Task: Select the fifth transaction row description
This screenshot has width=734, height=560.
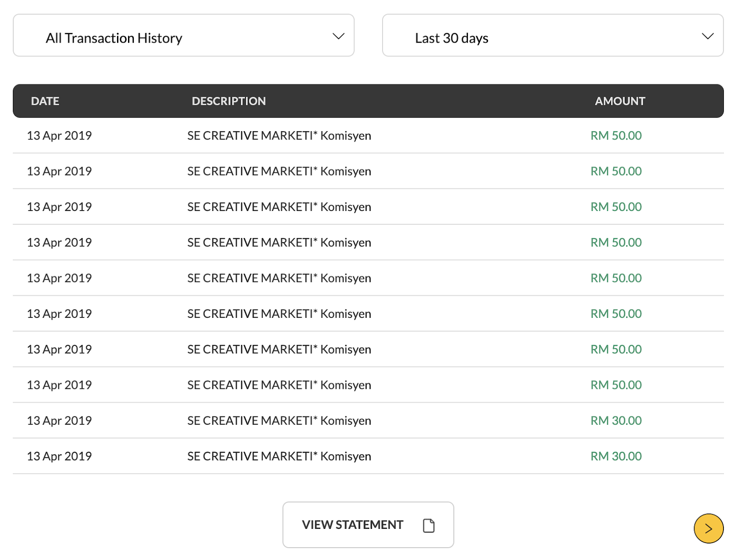Action: click(279, 278)
